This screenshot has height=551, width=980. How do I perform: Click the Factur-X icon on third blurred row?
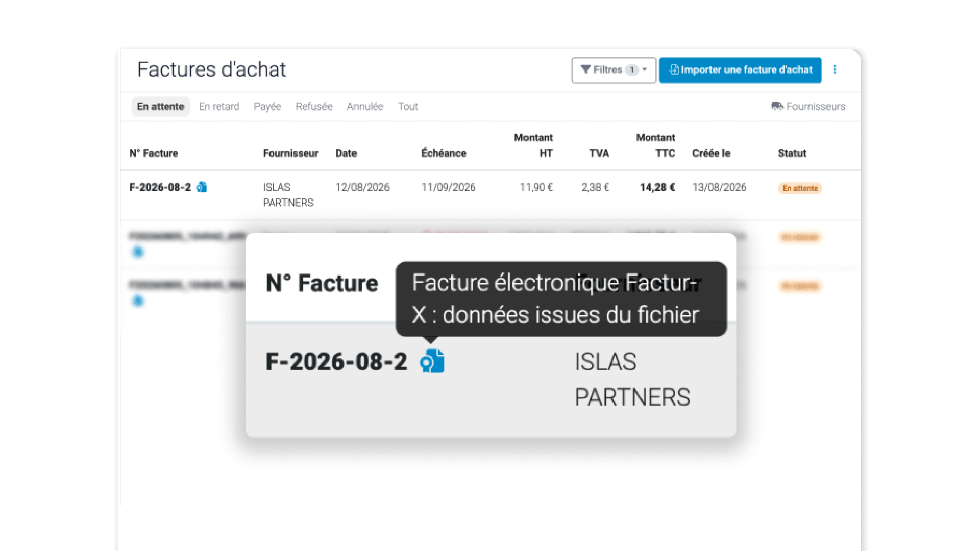pos(138,300)
